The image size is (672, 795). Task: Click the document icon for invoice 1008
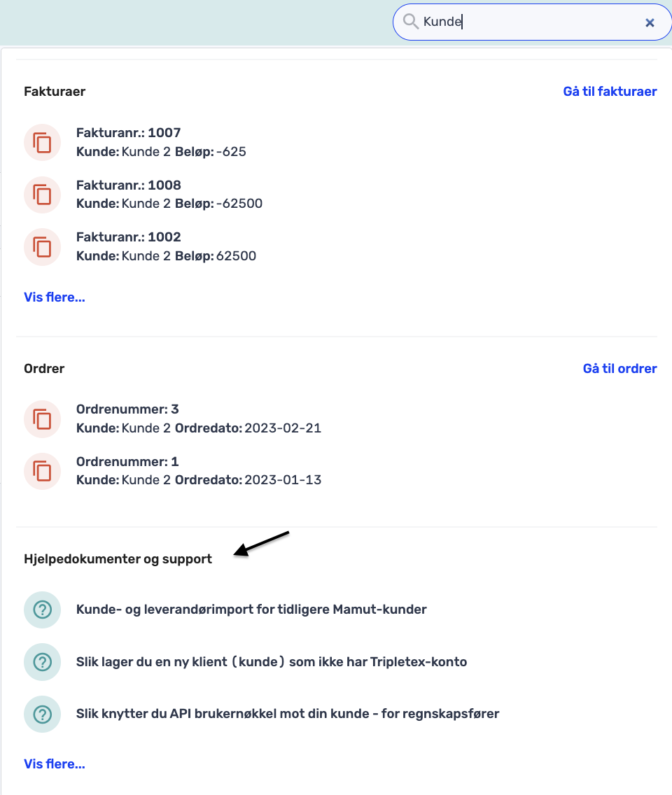pyautogui.click(x=42, y=195)
